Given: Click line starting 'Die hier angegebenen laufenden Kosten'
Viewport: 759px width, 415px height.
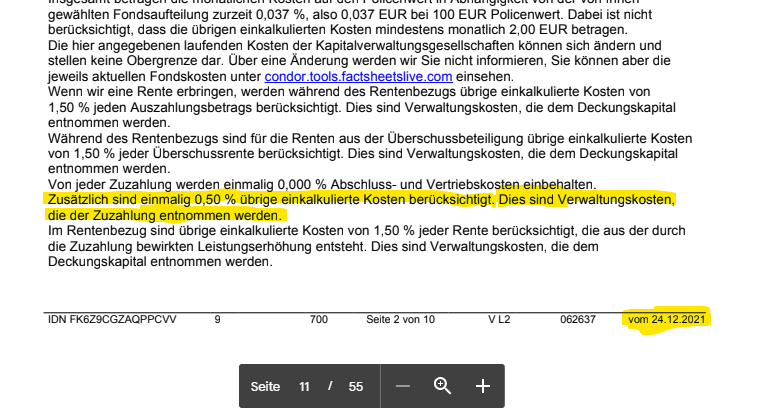Looking at the screenshot, I should [355, 46].
